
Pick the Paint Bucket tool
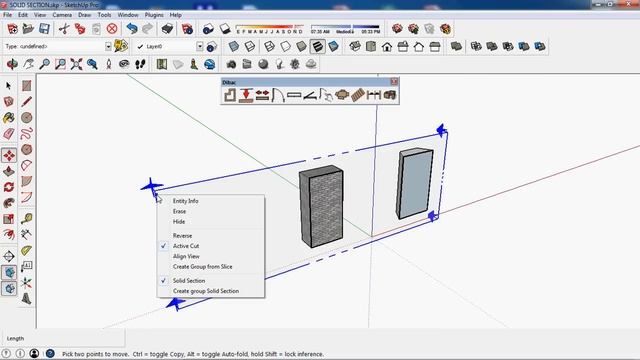[9, 118]
